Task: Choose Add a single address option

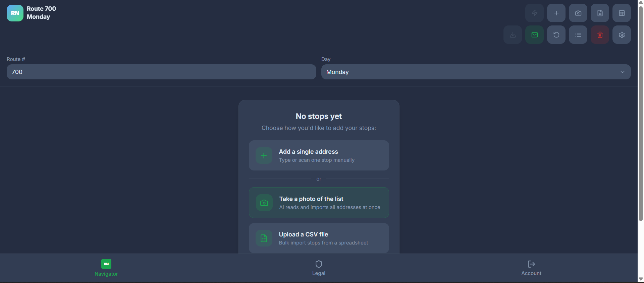Action: [x=319, y=155]
